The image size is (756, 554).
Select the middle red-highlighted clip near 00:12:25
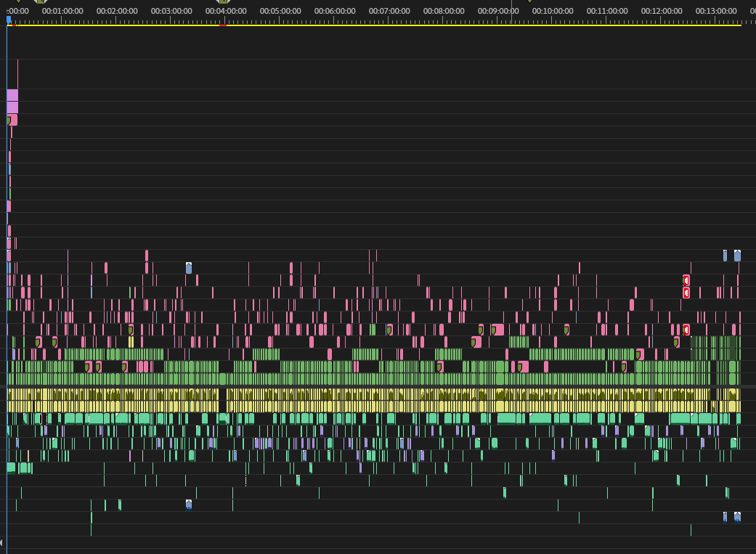pos(686,293)
